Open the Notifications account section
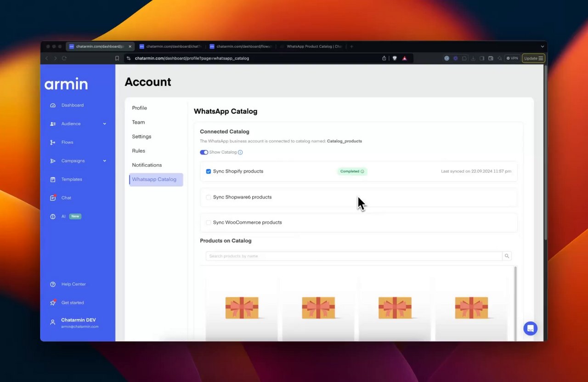 (147, 165)
